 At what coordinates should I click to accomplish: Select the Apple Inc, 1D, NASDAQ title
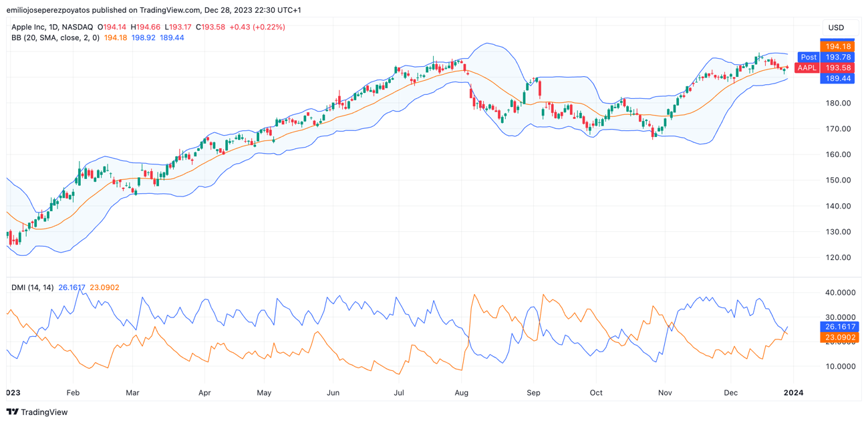click(x=52, y=27)
